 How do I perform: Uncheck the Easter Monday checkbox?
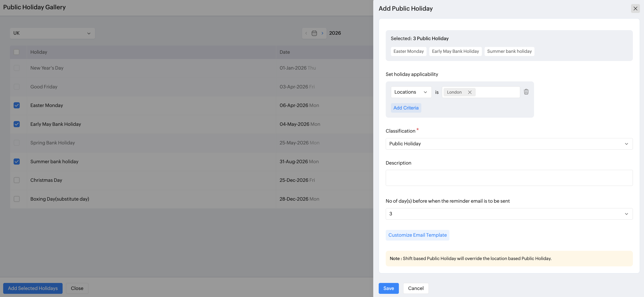click(17, 105)
